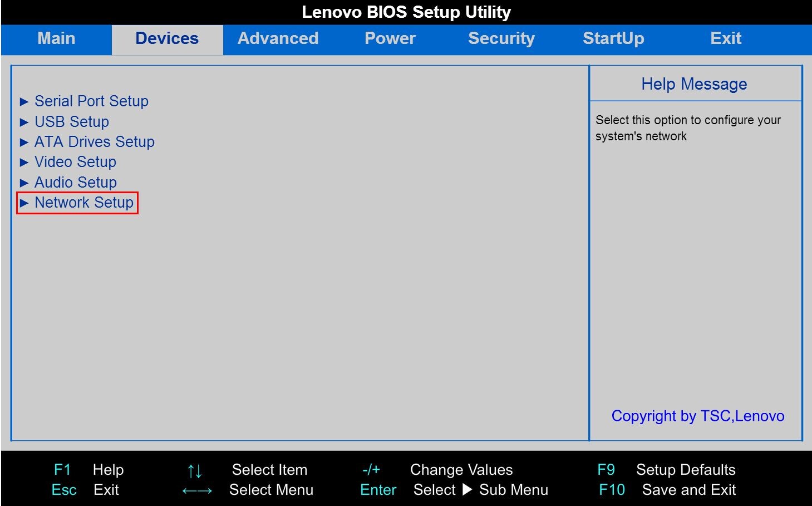The height and width of the screenshot is (506, 812).
Task: Click the F9 key hint
Action: [606, 470]
